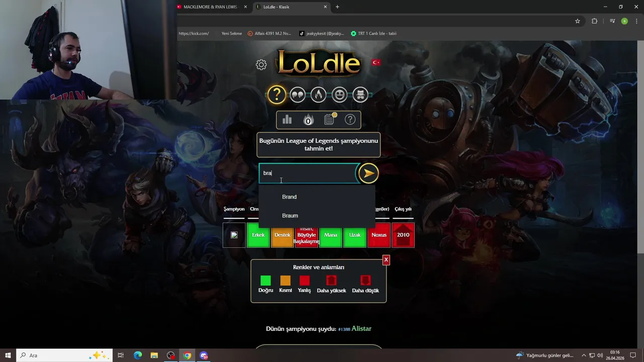The width and height of the screenshot is (644, 362).
Task: Click the green Mana result tile
Action: pyautogui.click(x=331, y=235)
